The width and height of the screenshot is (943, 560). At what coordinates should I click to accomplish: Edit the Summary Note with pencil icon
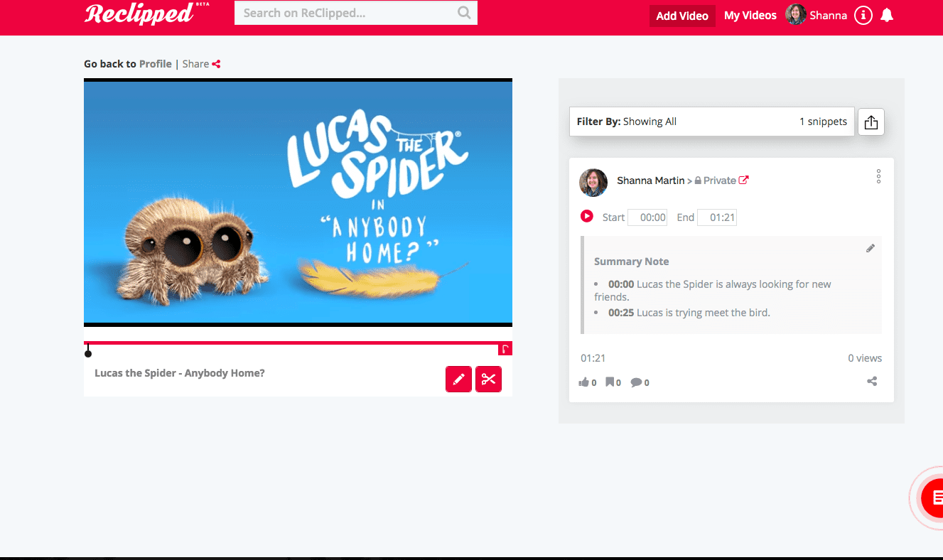tap(870, 248)
